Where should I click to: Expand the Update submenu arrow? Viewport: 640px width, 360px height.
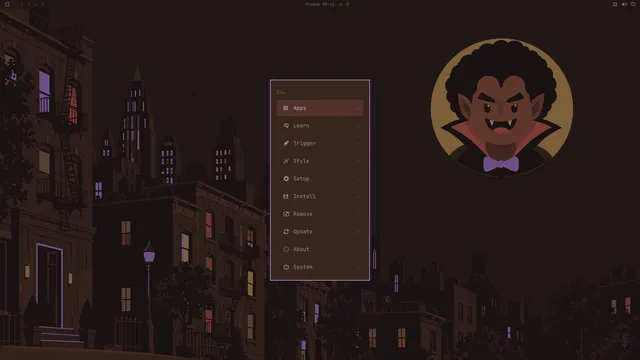coord(358,231)
